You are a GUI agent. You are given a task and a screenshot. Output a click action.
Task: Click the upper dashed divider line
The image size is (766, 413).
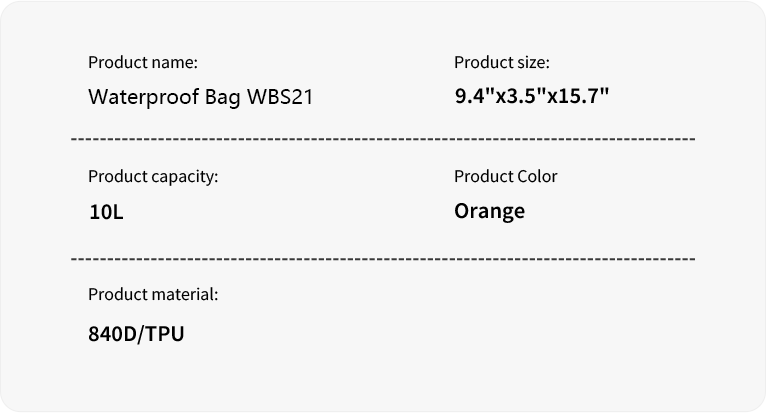click(383, 139)
